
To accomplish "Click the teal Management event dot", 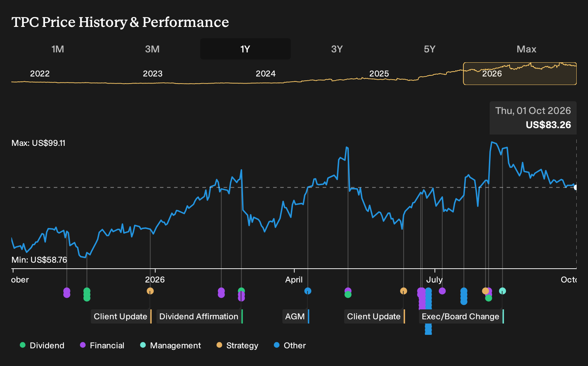I will pos(502,291).
